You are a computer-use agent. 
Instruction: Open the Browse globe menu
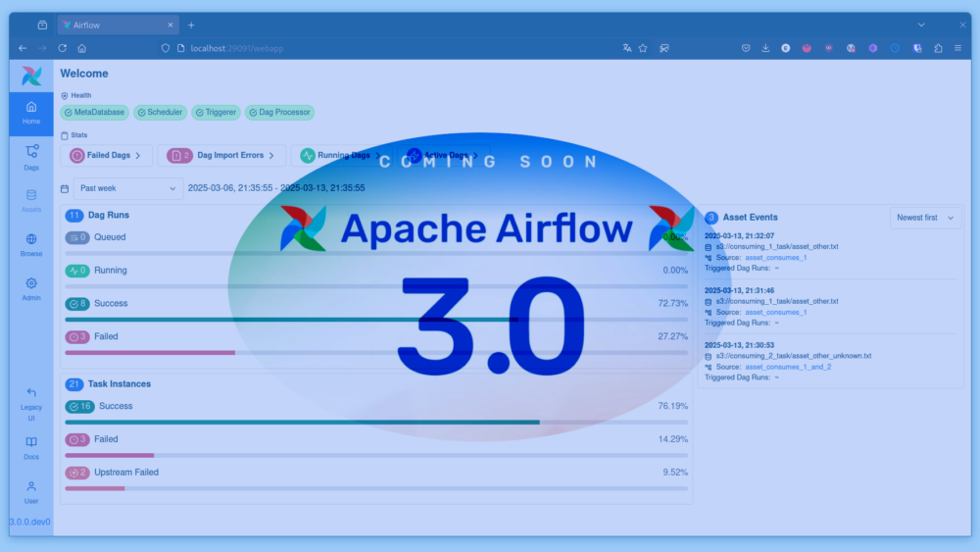click(x=31, y=244)
